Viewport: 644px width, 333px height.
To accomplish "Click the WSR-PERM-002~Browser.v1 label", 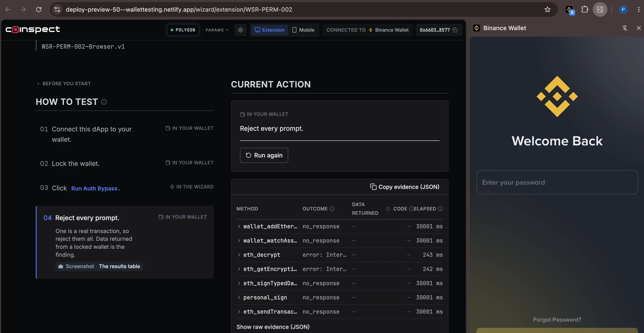I will tap(83, 47).
